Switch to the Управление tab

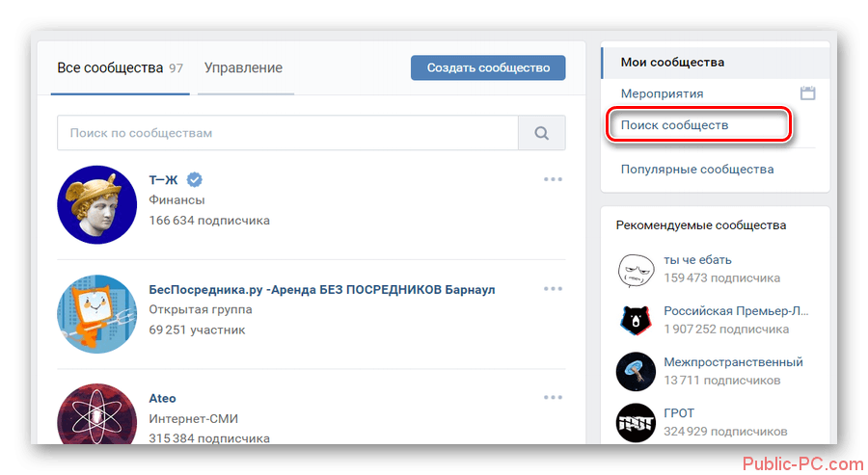click(243, 67)
